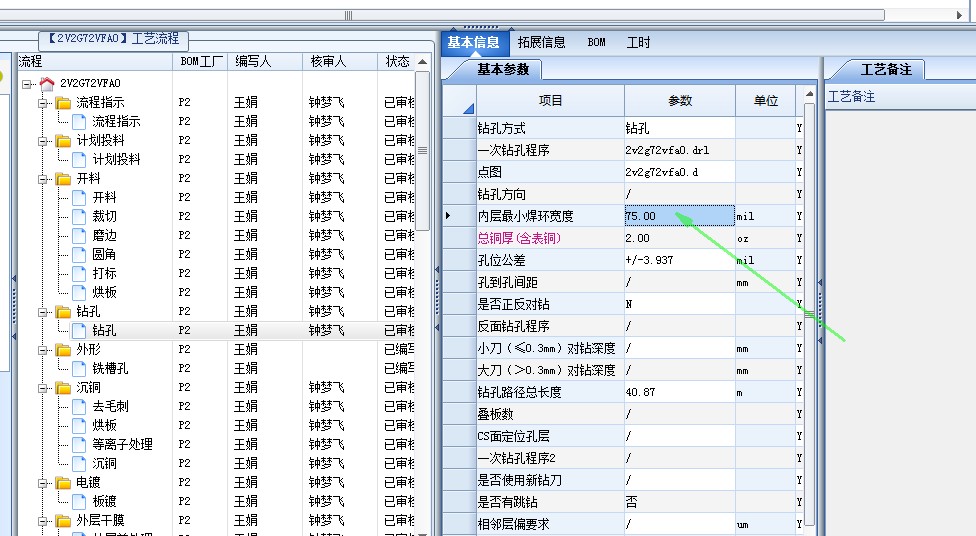976x536 pixels.
Task: Click the 工艺备注 text area label
Action: pyautogui.click(x=852, y=96)
